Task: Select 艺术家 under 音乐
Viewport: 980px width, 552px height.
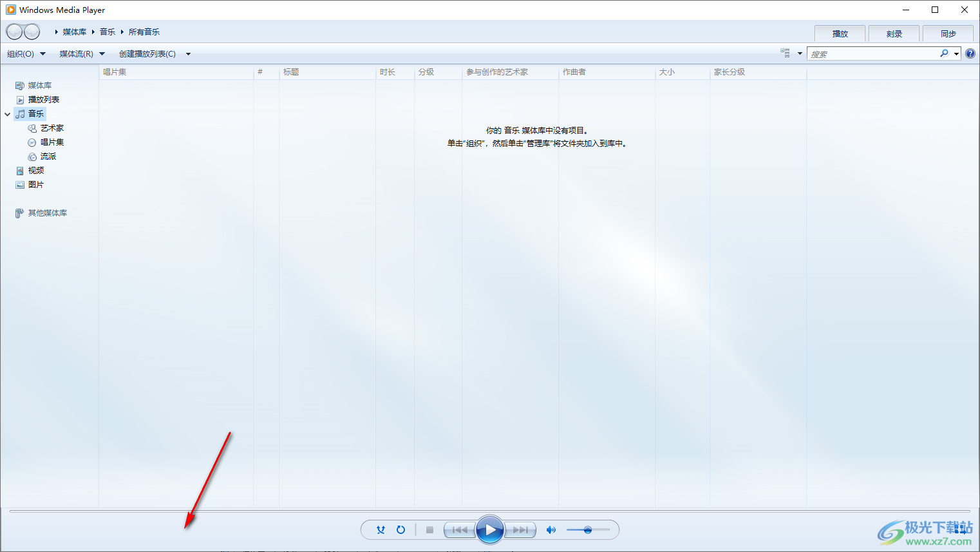Action: (52, 128)
